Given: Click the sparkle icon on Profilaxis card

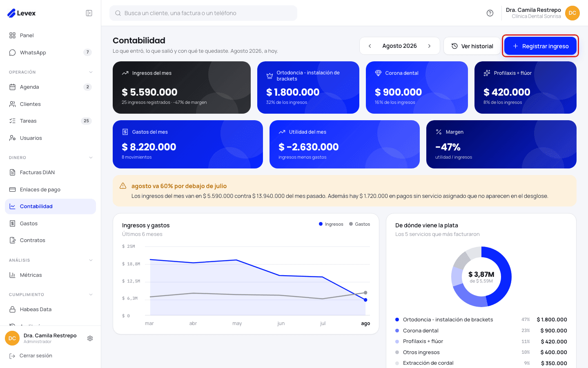Looking at the screenshot, I should [487, 73].
